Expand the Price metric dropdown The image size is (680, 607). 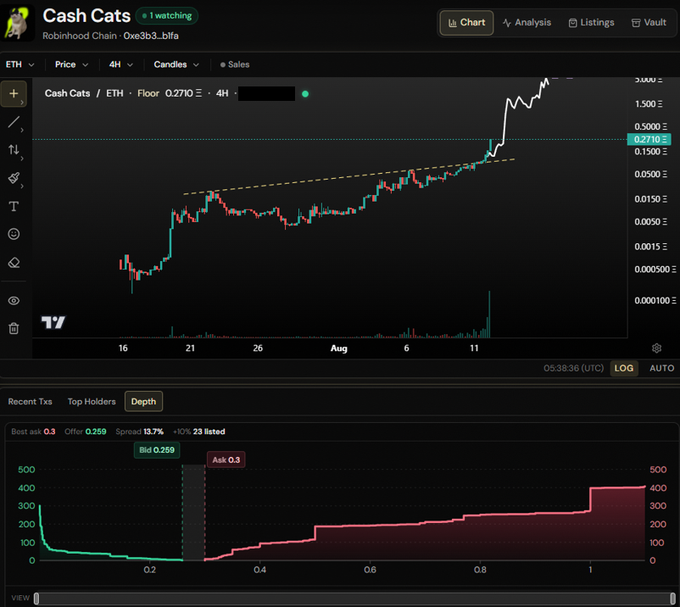(x=72, y=65)
